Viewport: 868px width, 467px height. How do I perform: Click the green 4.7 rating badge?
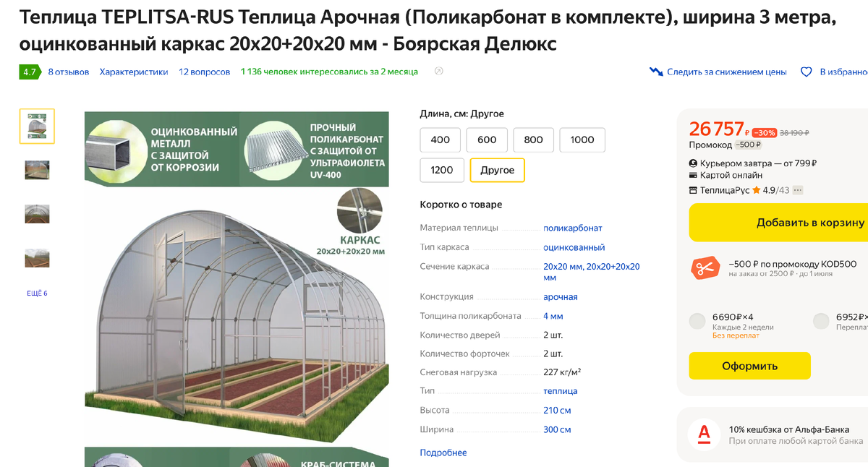pyautogui.click(x=29, y=72)
